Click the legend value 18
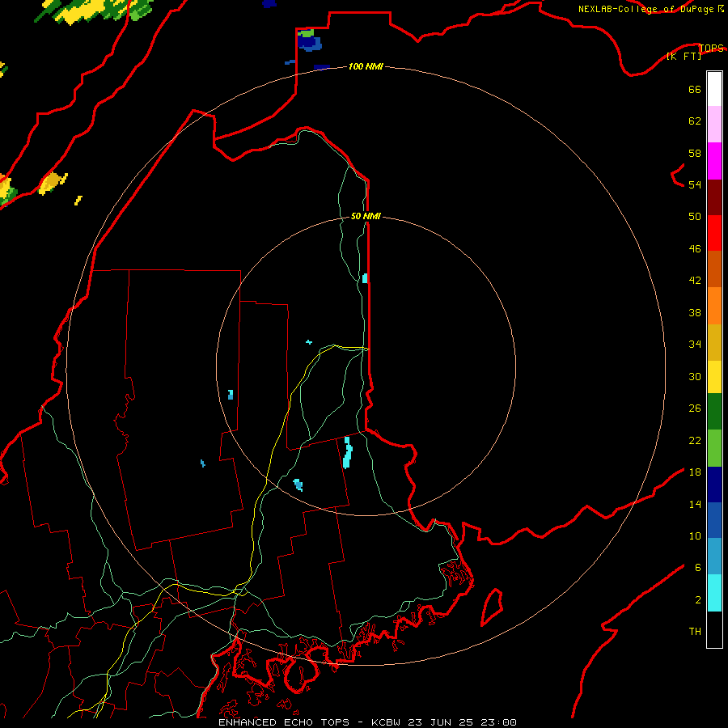This screenshot has height=728, width=728. click(x=695, y=472)
